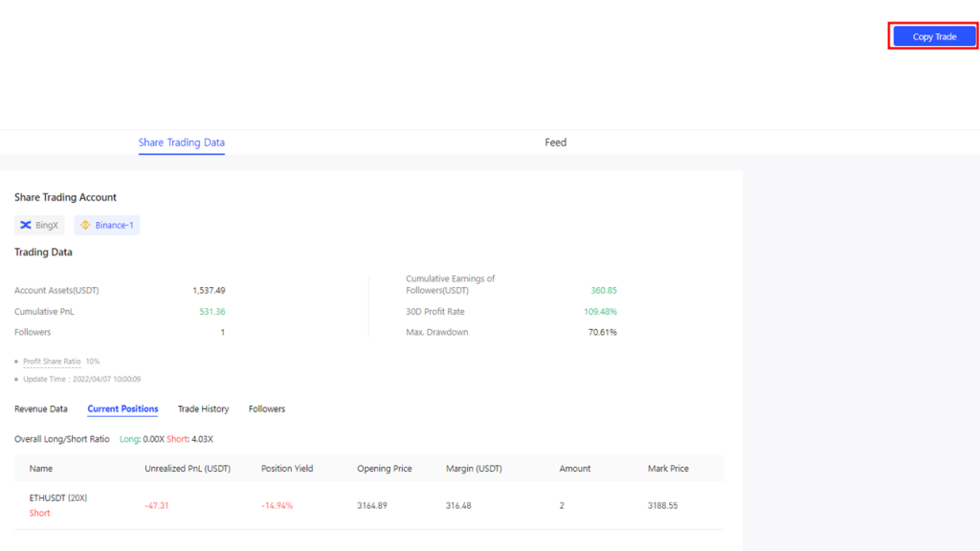Click the Amount column header

point(574,468)
